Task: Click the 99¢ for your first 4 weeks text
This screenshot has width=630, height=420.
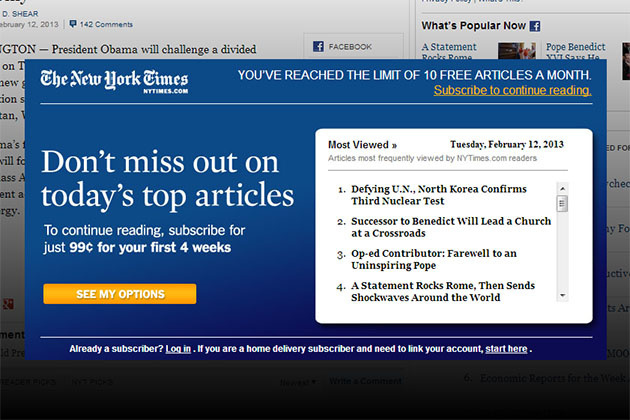Action: click(x=150, y=248)
